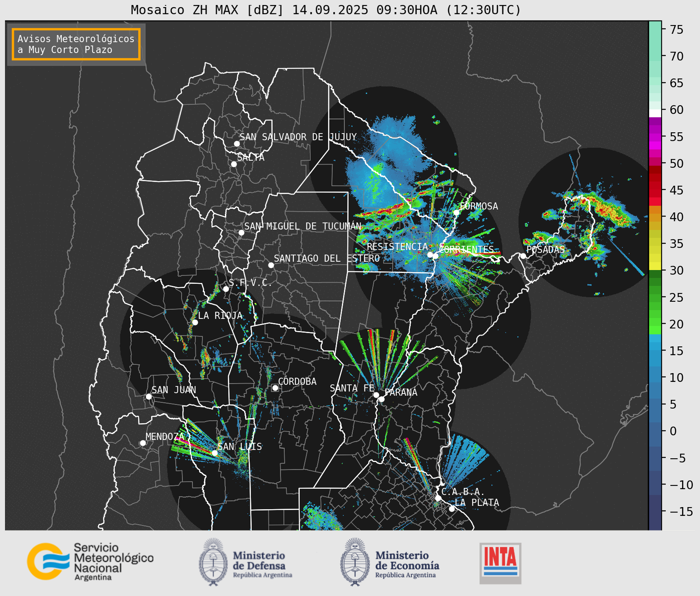This screenshot has height=596, width=700.
Task: Click the Ministerio de Defensa logo
Action: [245, 562]
